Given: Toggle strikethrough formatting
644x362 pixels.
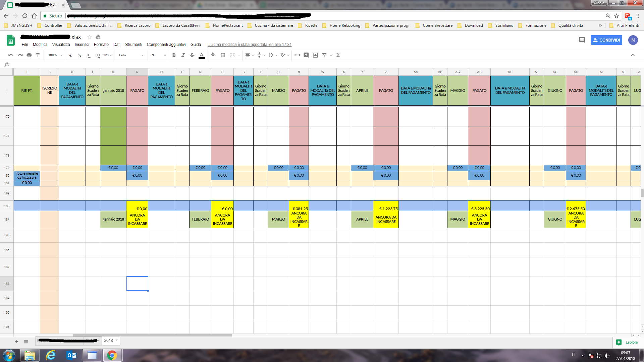Looking at the screenshot, I should pos(192,55).
